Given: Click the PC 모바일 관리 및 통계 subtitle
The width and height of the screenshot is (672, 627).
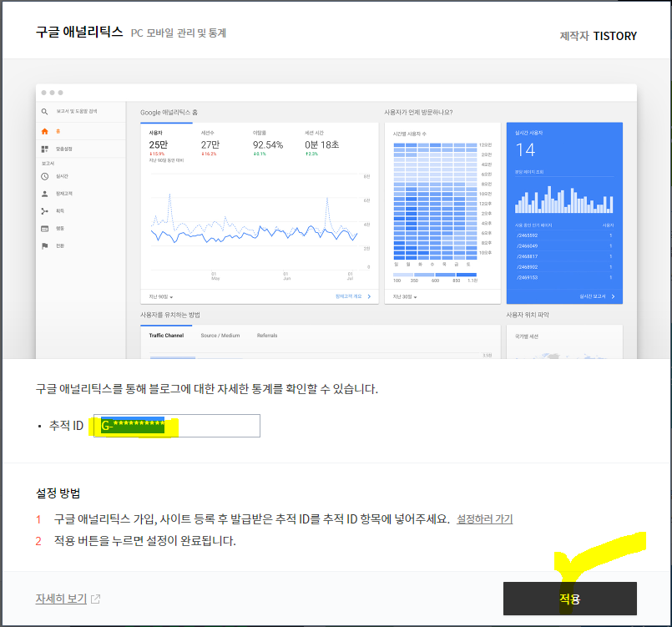Looking at the screenshot, I should 179,33.
